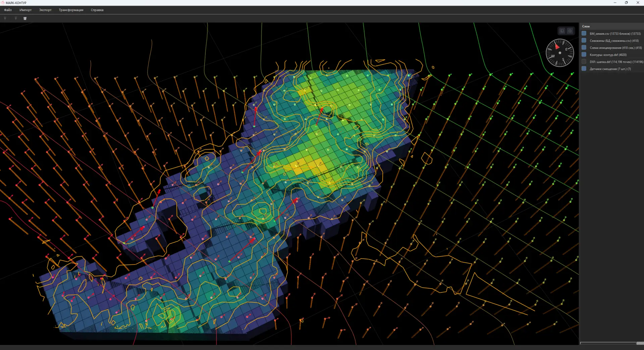This screenshot has width=644, height=350.
Task: Click the trash delete toolbar icon
Action: pyautogui.click(x=25, y=18)
